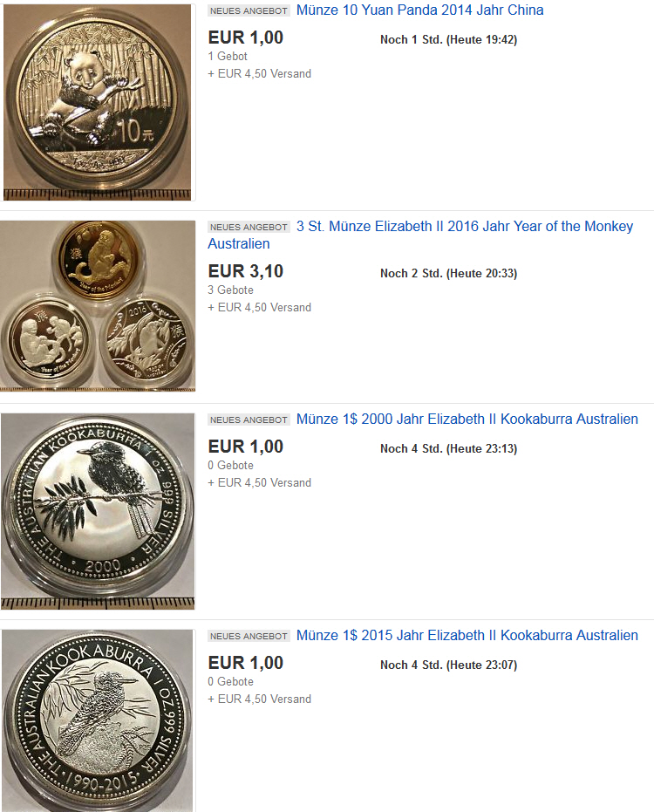The width and height of the screenshot is (654, 812).
Task: Click 'Noch 2 Std. (Heute 20:33)' time remaining
Action: pyautogui.click(x=448, y=274)
